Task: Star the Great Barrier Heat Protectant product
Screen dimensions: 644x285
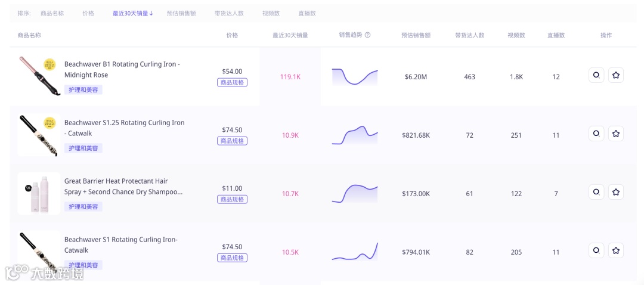Action: tap(615, 192)
